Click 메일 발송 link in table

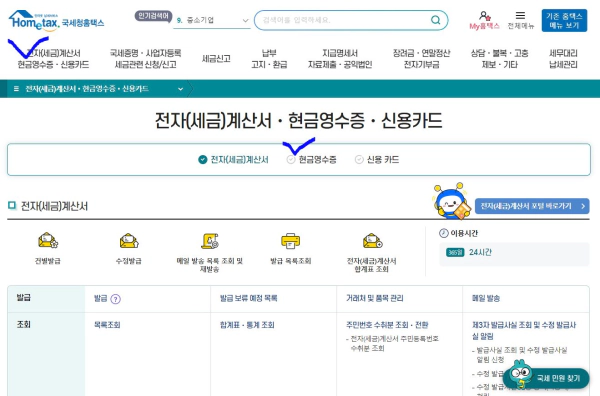click(x=486, y=298)
